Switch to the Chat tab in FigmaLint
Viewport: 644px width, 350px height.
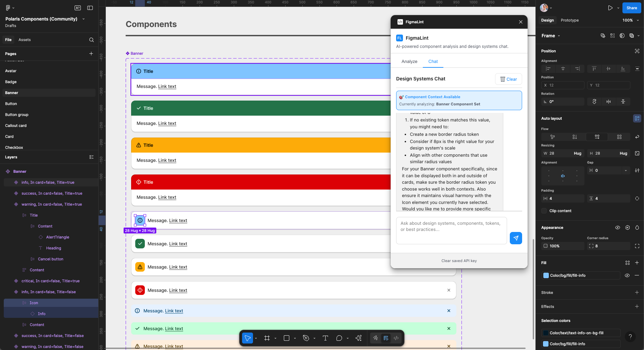click(x=433, y=62)
